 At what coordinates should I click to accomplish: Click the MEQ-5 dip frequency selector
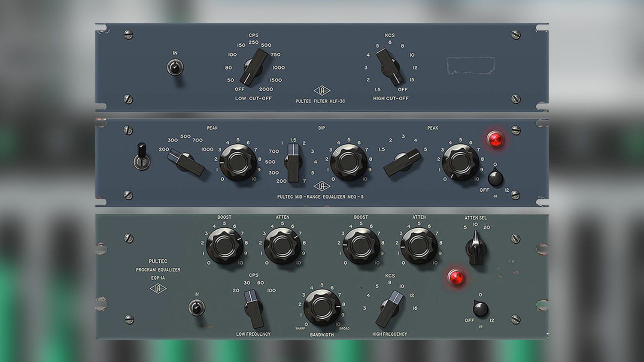click(294, 163)
